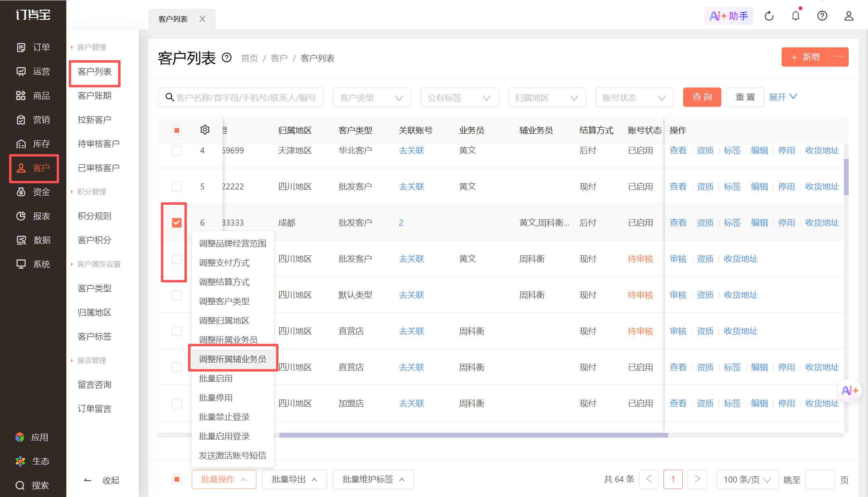Open table column settings gear
The width and height of the screenshot is (868, 497).
pos(205,130)
